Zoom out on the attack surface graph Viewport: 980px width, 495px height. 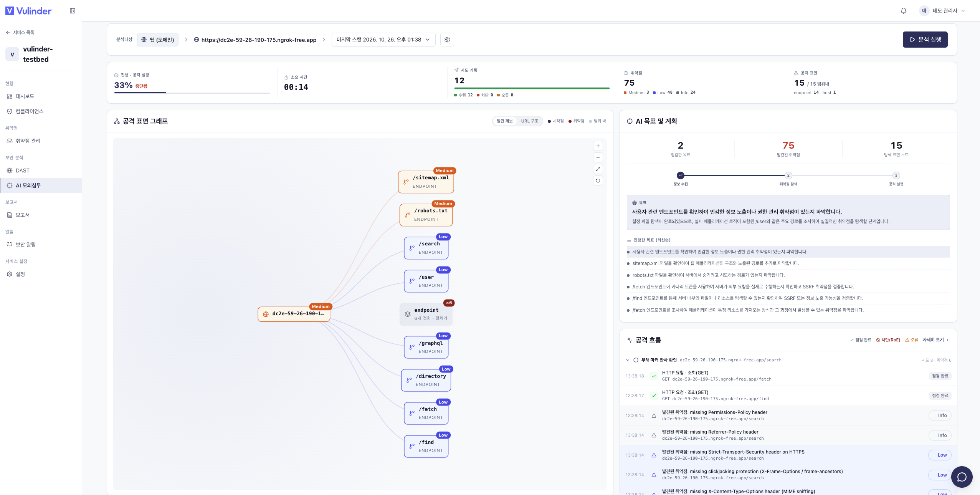click(x=598, y=157)
